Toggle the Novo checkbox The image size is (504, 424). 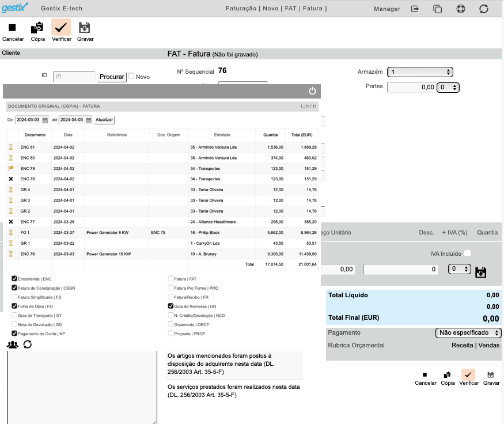[131, 76]
